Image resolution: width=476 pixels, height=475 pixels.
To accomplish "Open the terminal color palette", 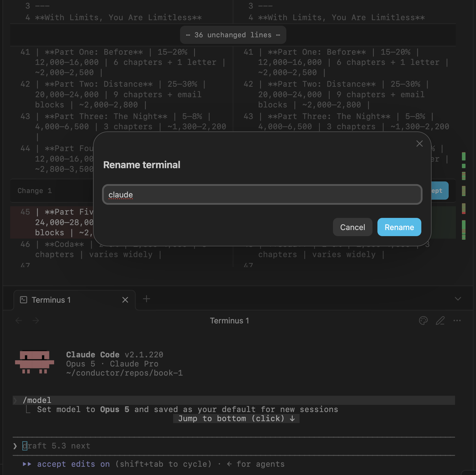I will point(423,321).
